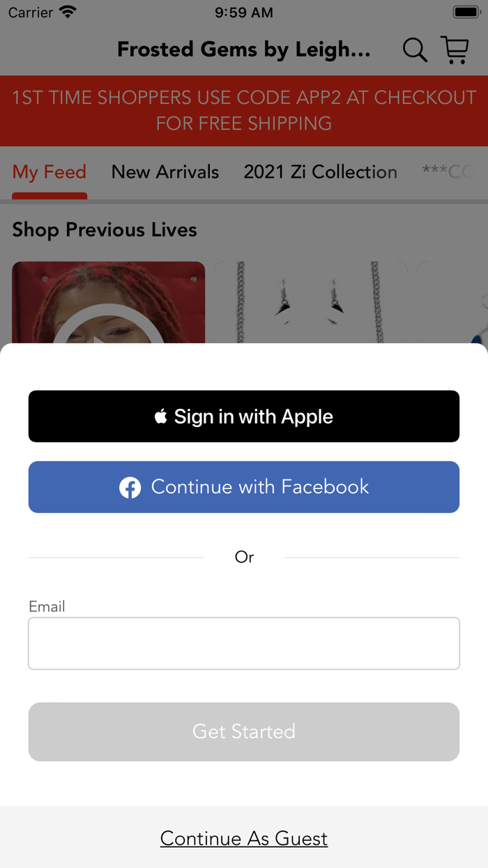Continue with Facebook
488x868 pixels.
tap(244, 487)
